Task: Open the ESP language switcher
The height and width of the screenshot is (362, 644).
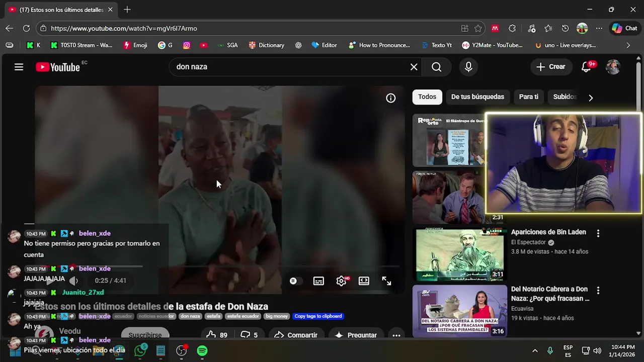Action: 568,351
